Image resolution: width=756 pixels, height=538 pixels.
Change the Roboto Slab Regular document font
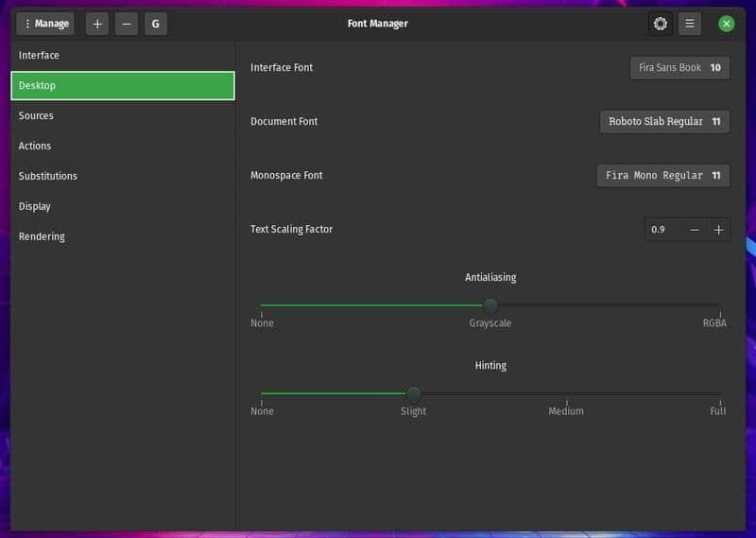[x=664, y=122]
